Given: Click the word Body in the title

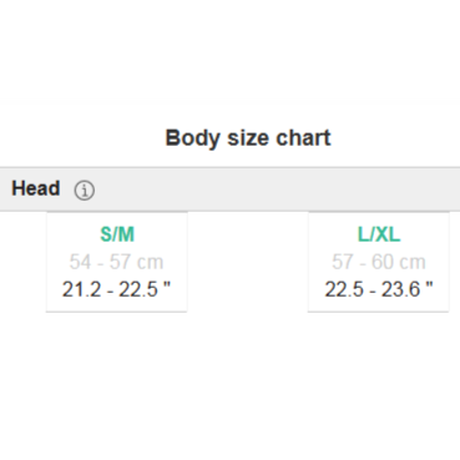Looking at the screenshot, I should pyautogui.click(x=193, y=139).
